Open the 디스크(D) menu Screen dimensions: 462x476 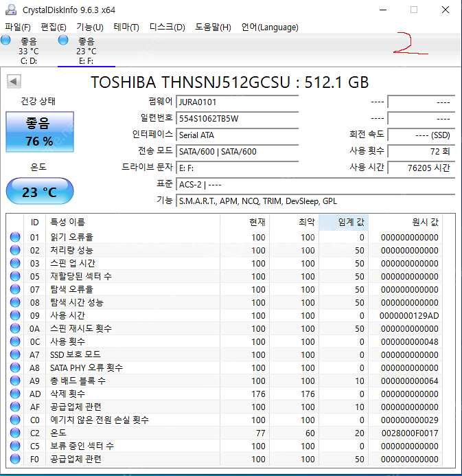click(x=167, y=27)
